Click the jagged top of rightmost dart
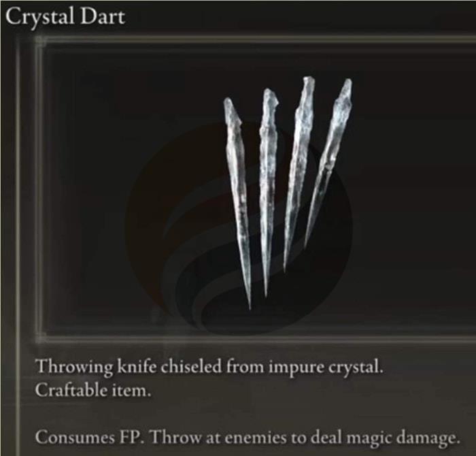This screenshot has height=456, width=476. pyautogui.click(x=346, y=90)
